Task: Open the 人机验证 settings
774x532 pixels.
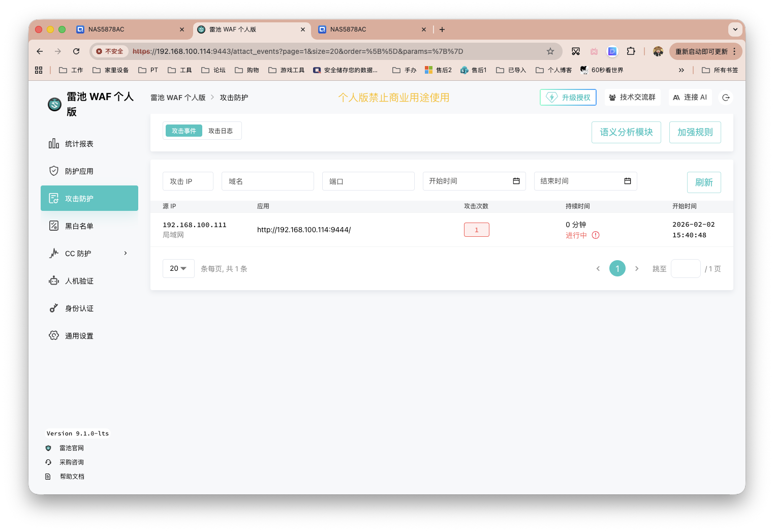Action: (79, 280)
